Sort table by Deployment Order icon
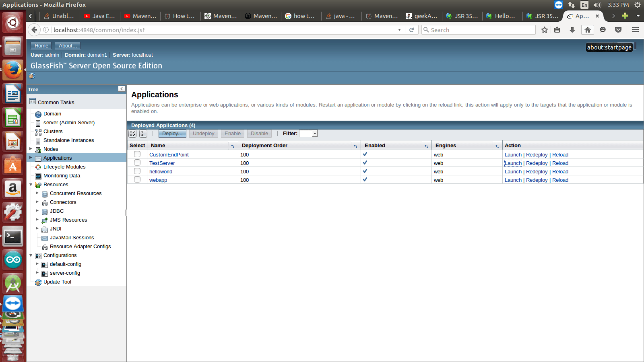Image resolution: width=644 pixels, height=362 pixels. pos(355,146)
